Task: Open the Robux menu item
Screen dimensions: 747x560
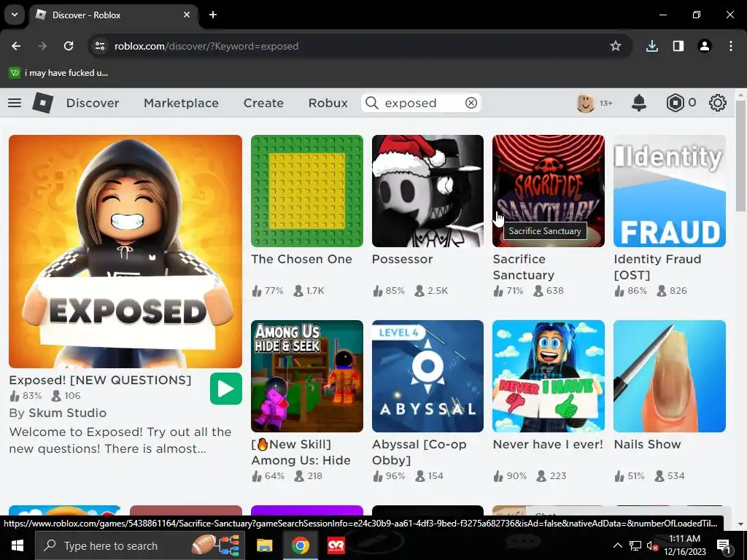Action: (x=328, y=103)
